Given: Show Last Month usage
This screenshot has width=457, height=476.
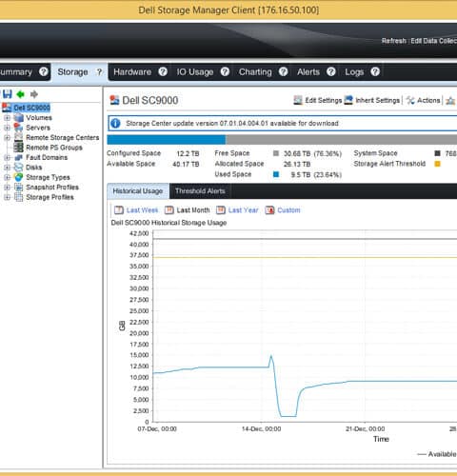Looking at the screenshot, I should point(187,210).
